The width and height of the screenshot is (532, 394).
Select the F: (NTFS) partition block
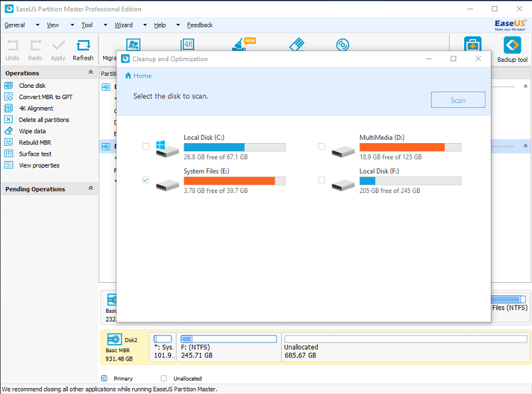pos(229,347)
